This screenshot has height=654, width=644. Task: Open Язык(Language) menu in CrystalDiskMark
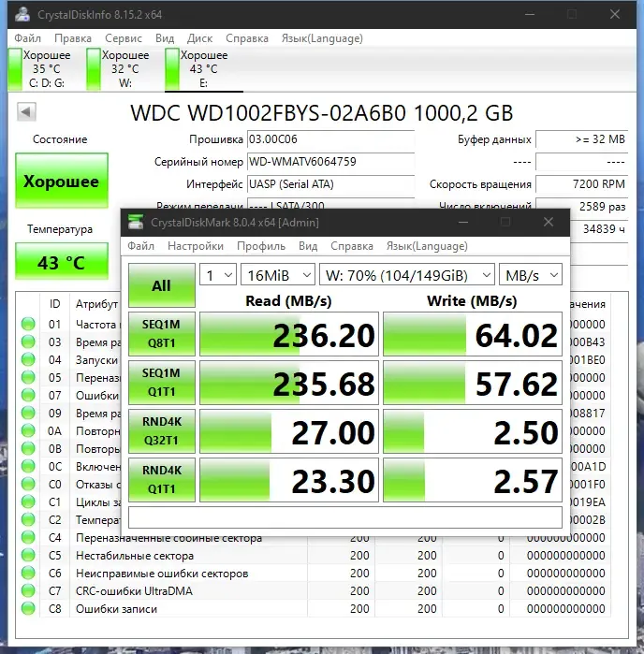click(x=427, y=246)
